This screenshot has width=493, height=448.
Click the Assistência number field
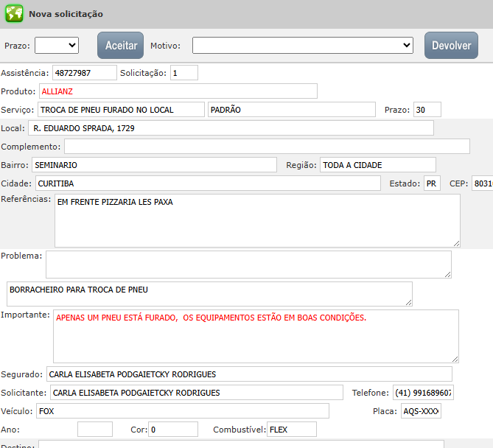coord(84,73)
